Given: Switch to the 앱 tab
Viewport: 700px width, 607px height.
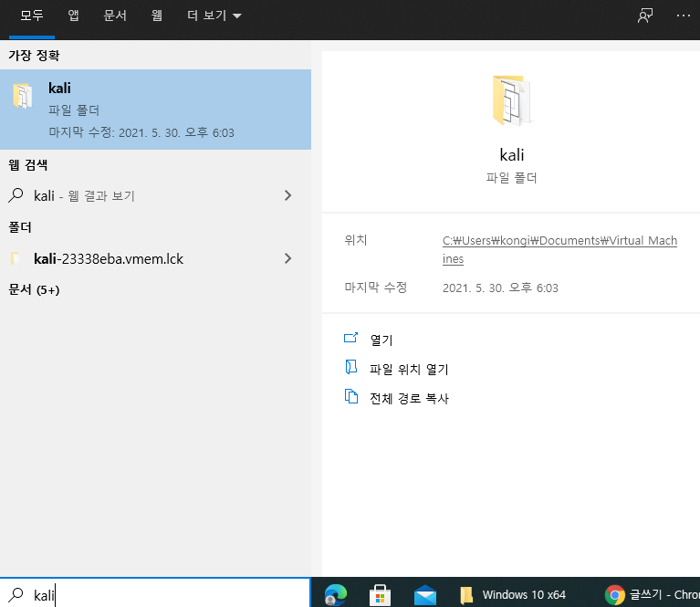Looking at the screenshot, I should 73,16.
